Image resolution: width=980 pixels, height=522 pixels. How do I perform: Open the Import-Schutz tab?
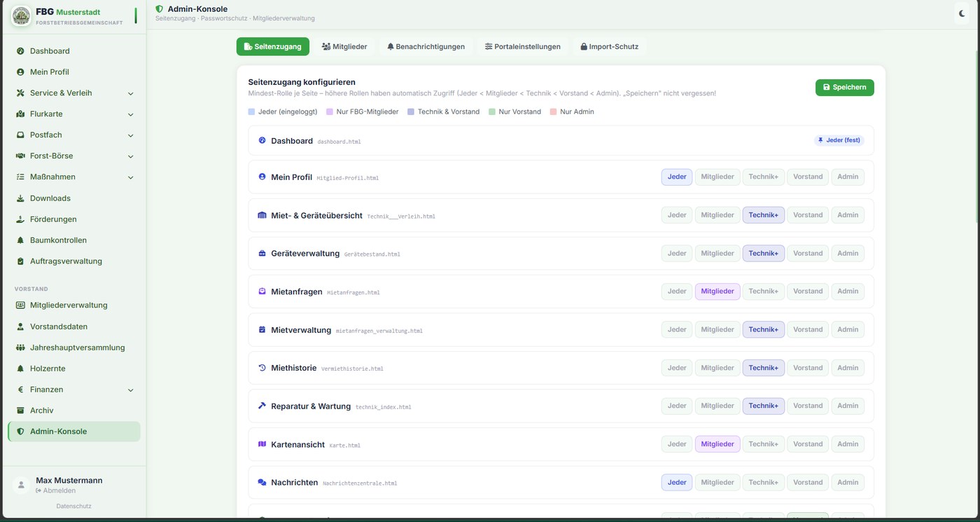point(610,47)
